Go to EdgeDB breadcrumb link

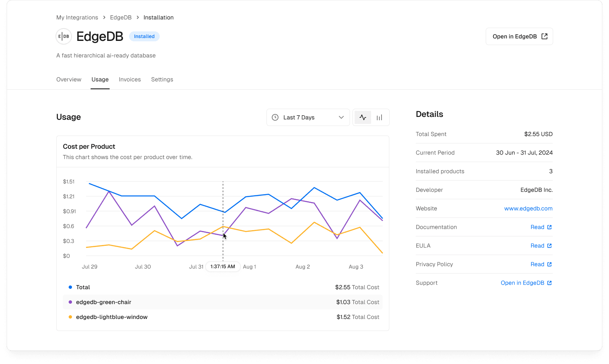tap(121, 17)
